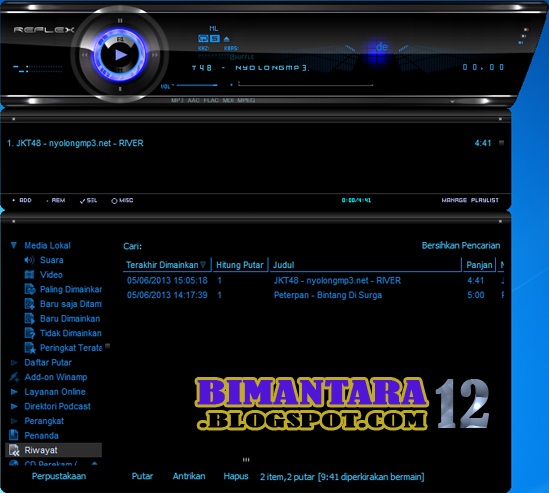
Task: Click the CD Perekam disc icon
Action: point(14,464)
